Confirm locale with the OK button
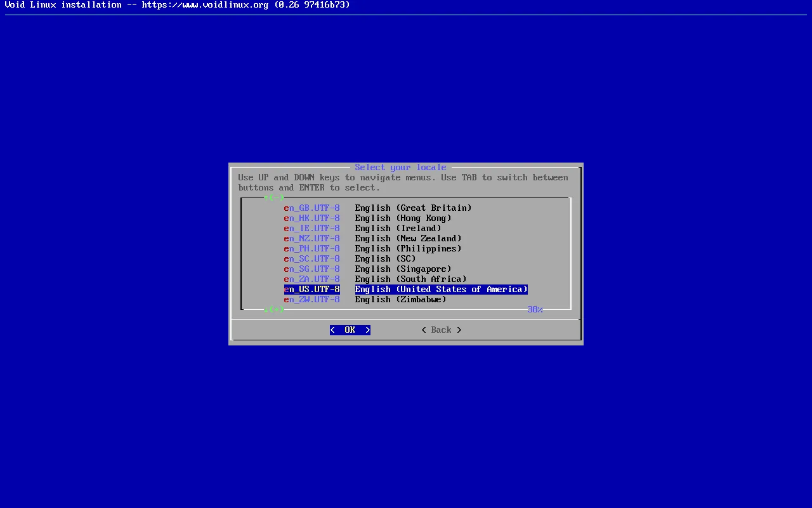Image resolution: width=812 pixels, height=508 pixels. [x=350, y=330]
